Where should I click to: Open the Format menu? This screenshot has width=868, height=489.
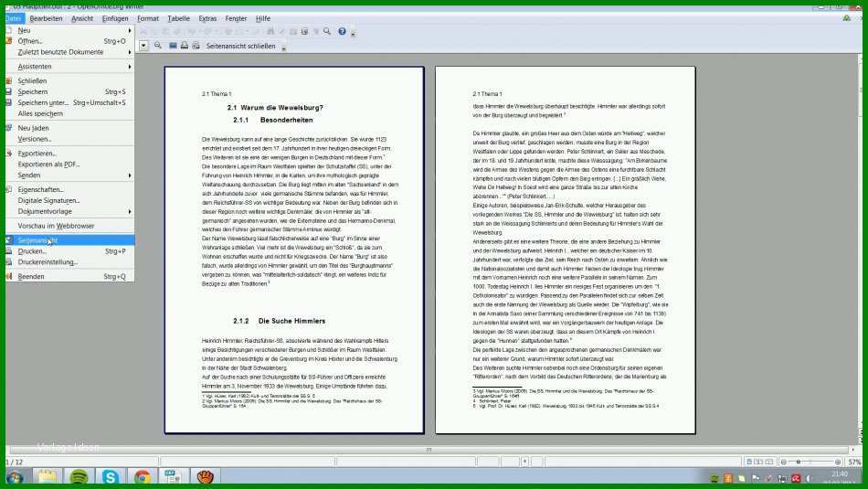click(148, 18)
